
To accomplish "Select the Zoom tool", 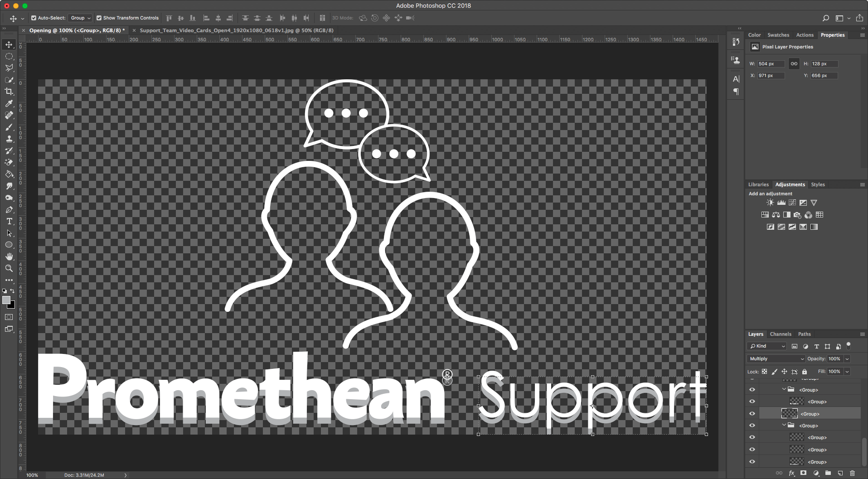I will pyautogui.click(x=9, y=268).
